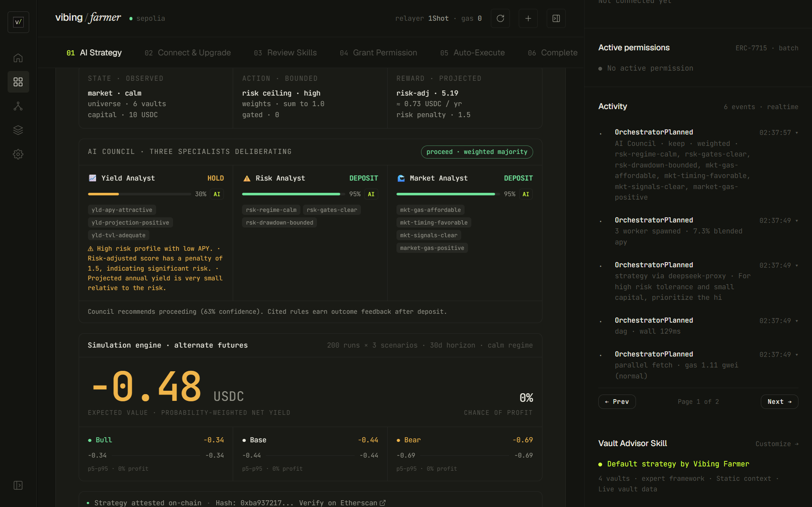Click the relayer 1Shot header text
Screen dimensions: 812x507
click(422, 19)
